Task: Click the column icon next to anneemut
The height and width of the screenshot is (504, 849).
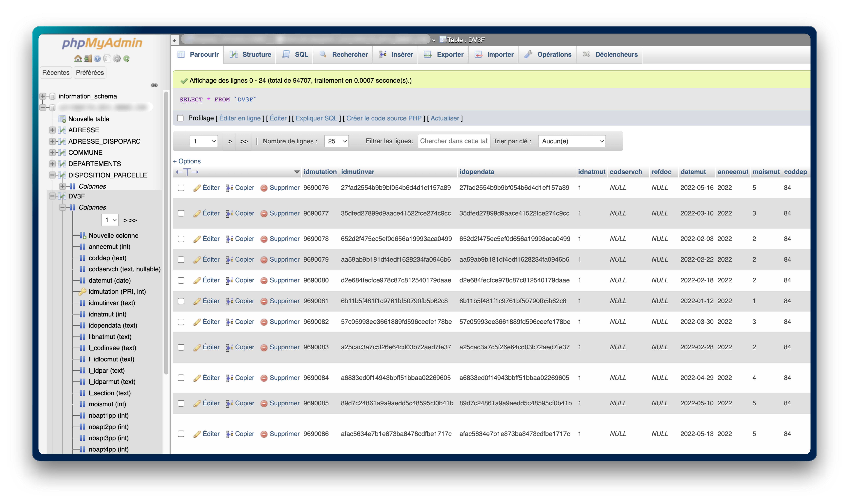Action: [82, 247]
